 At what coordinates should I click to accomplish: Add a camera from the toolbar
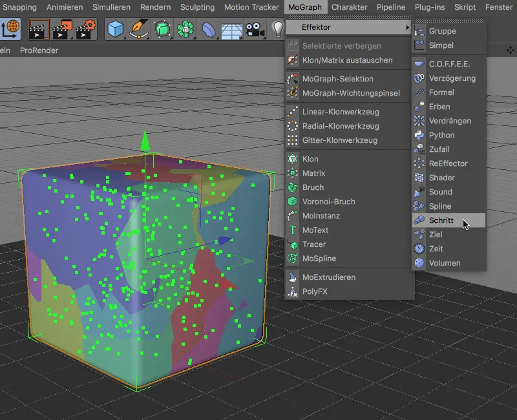(x=255, y=29)
